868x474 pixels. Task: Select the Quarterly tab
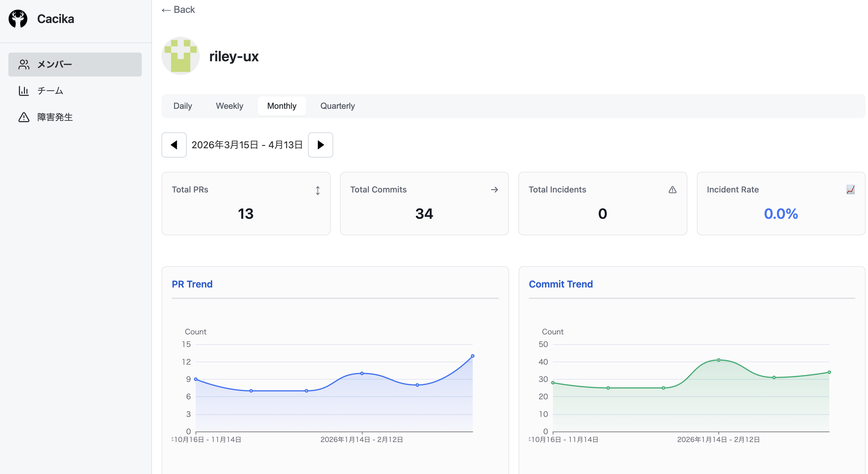click(x=337, y=106)
